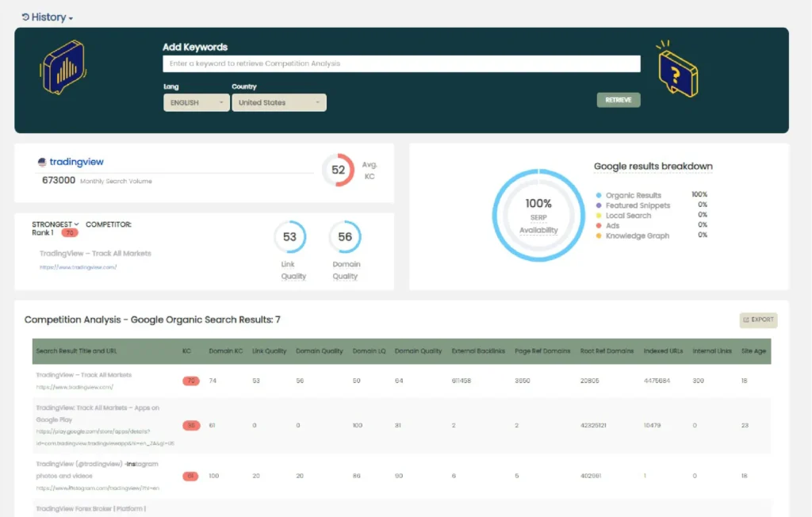Click the Avg. KC 52 gauge
812x517 pixels.
(338, 170)
